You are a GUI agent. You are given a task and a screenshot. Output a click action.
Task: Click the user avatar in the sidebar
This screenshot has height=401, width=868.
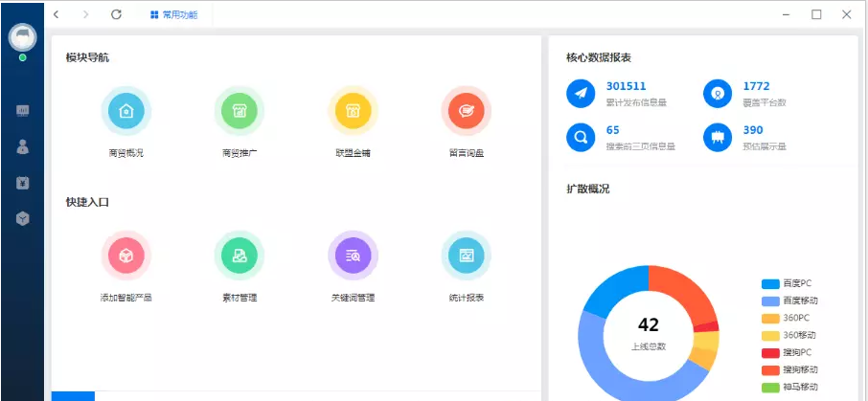[x=22, y=37]
